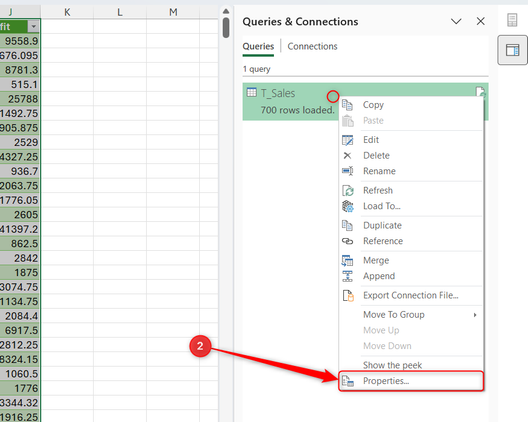Click the Merge icon
Viewport: 528px width, 422px height.
point(348,261)
